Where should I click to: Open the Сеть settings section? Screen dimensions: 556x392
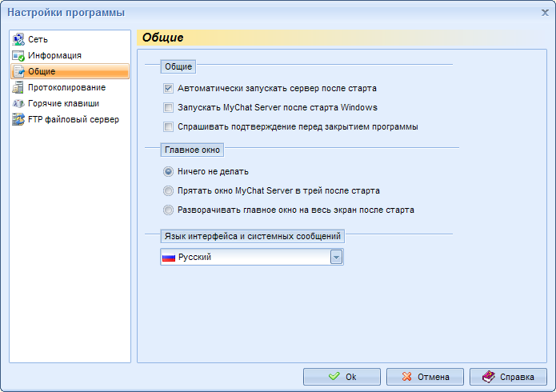tap(70, 39)
